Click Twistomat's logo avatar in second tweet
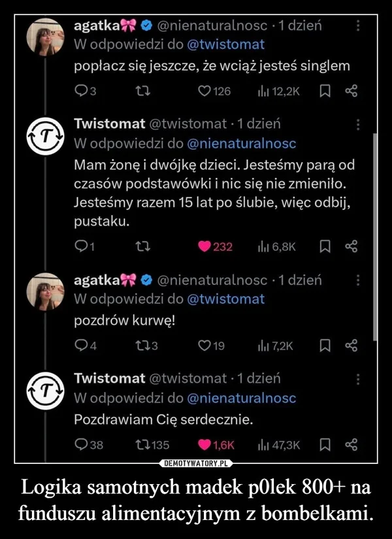The width and height of the screenshot is (392, 539). [x=45, y=134]
